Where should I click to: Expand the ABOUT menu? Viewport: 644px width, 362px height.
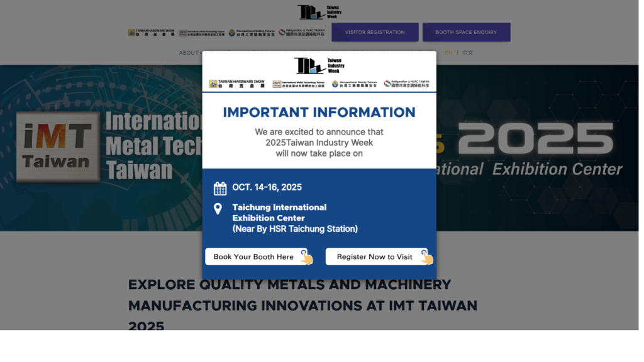click(190, 53)
